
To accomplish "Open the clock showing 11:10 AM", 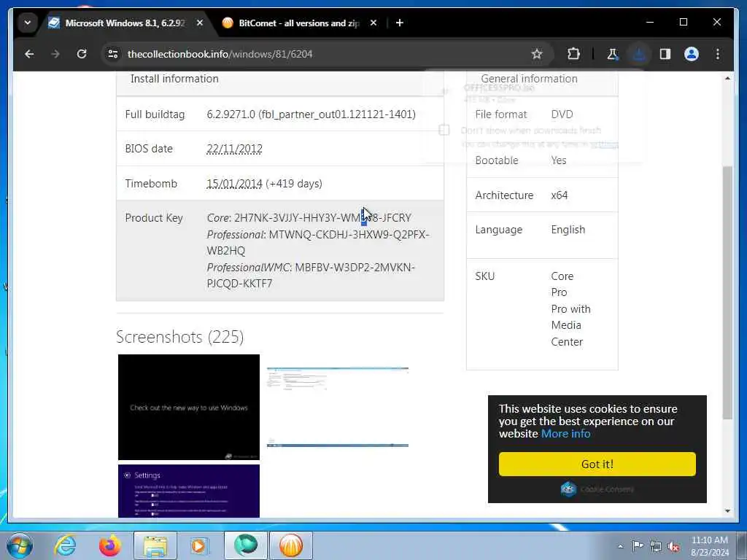I will click(x=709, y=545).
